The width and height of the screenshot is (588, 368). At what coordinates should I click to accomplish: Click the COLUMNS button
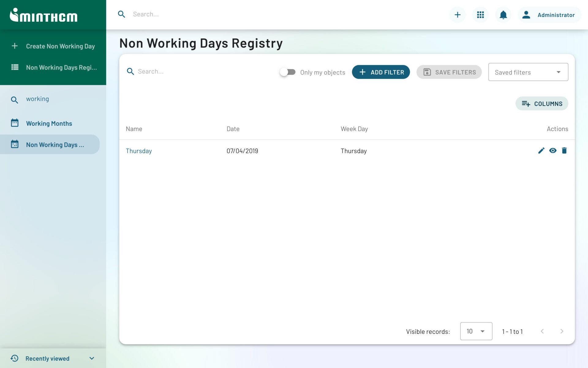tap(542, 103)
